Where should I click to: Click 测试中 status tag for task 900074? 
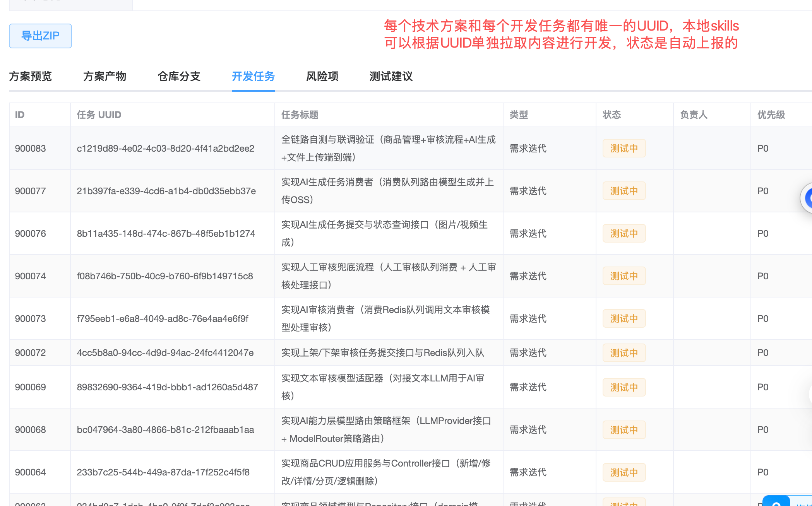point(624,276)
